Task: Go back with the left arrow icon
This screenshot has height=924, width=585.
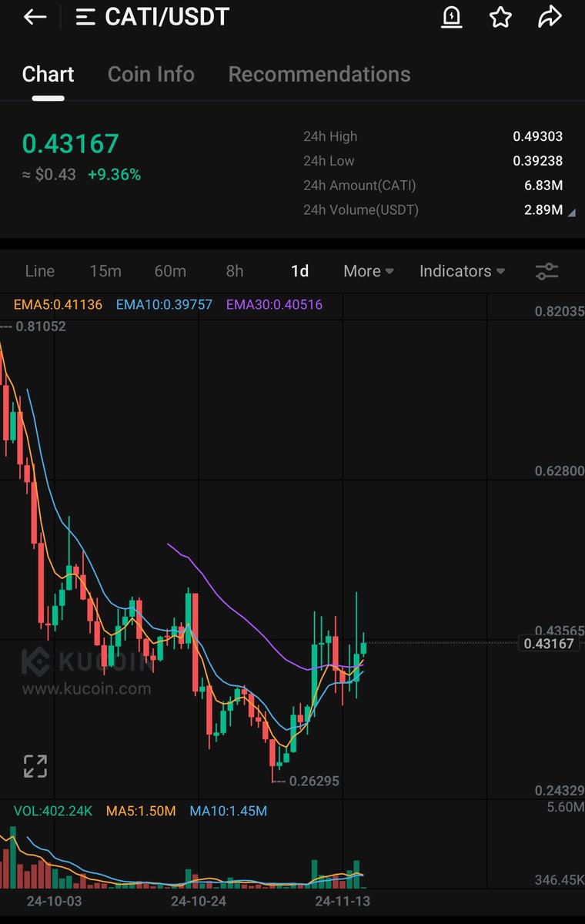Action: coord(35,17)
